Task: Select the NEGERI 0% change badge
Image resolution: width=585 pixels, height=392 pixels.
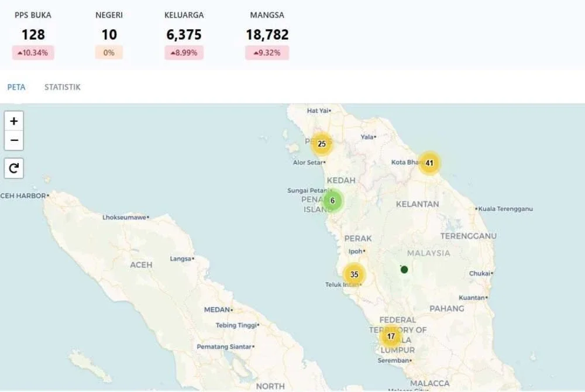Action: [x=109, y=53]
